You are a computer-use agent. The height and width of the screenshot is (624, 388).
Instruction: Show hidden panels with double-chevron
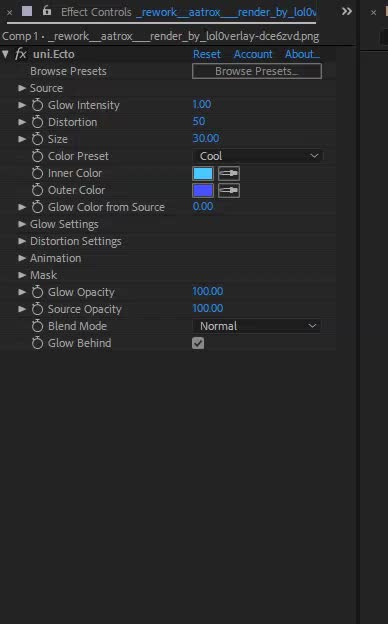tap(347, 12)
